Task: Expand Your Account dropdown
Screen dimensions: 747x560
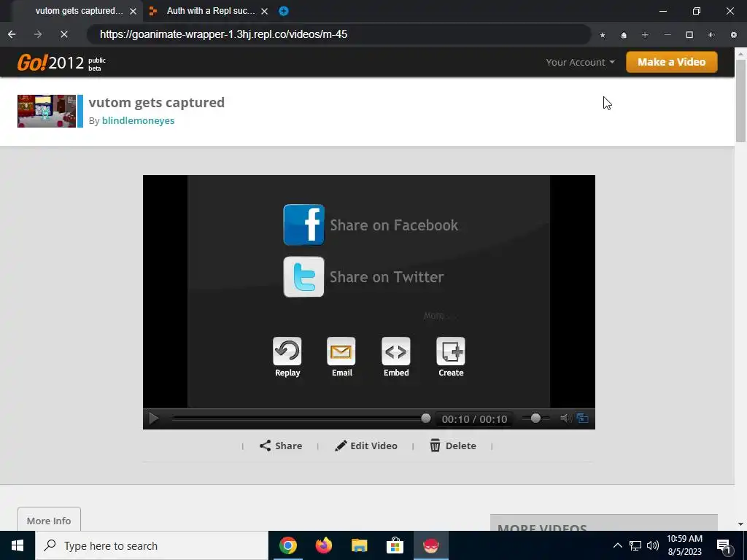Action: point(580,63)
